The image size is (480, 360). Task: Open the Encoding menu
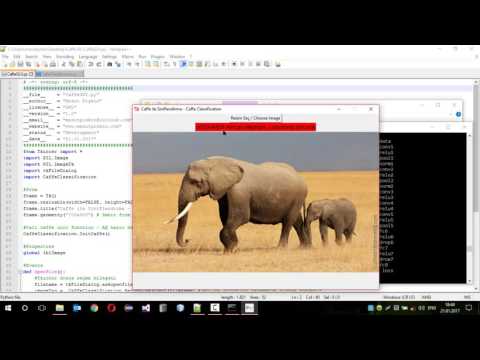(65, 57)
